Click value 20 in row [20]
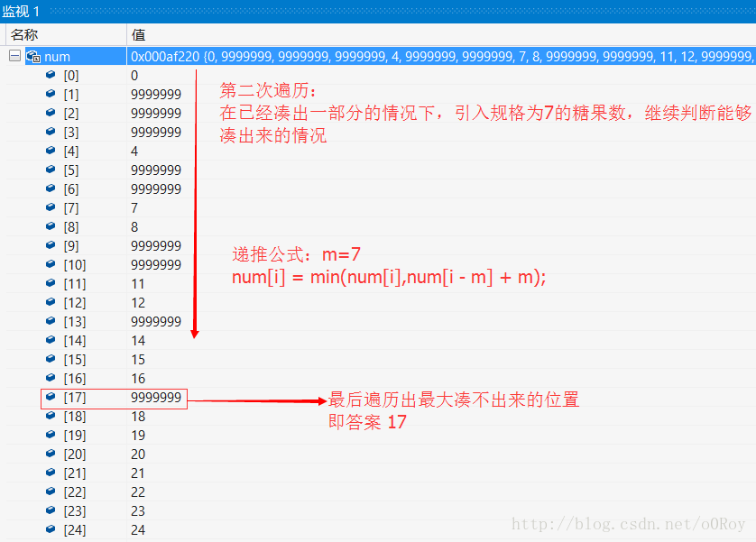This screenshot has height=542, width=756. point(138,455)
